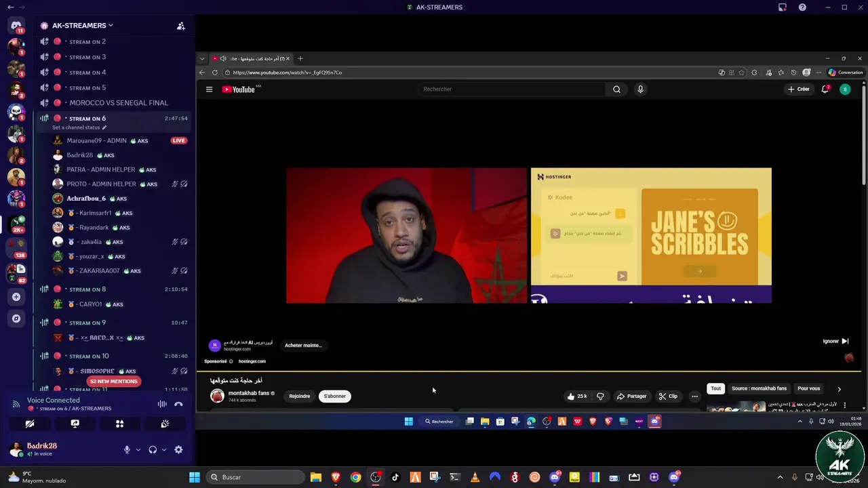868x488 pixels.
Task: Open video more actions ellipsis
Action: pos(694,396)
